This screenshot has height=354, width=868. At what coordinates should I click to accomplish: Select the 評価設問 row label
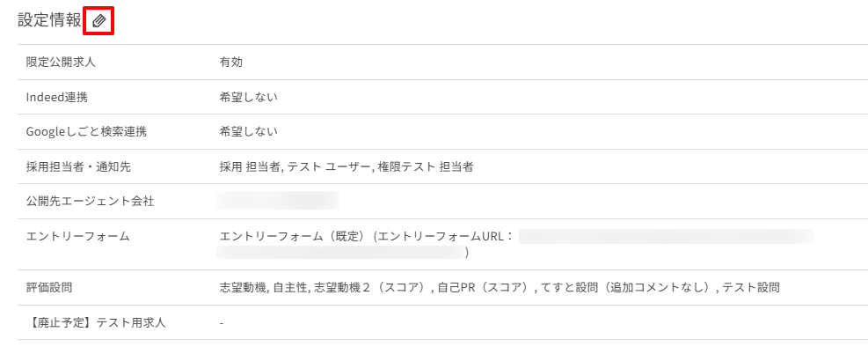click(x=48, y=288)
